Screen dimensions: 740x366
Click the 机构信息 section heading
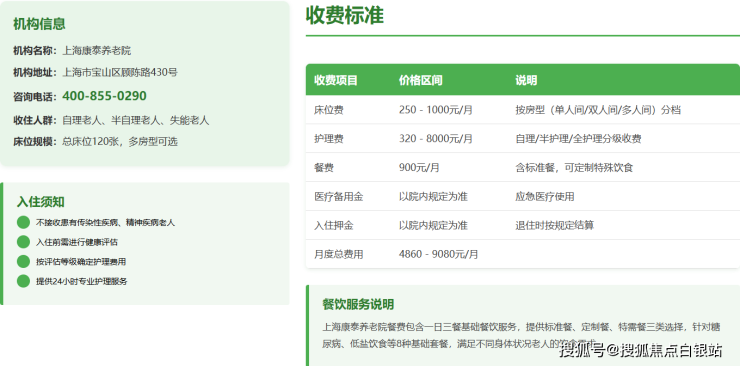tap(39, 24)
